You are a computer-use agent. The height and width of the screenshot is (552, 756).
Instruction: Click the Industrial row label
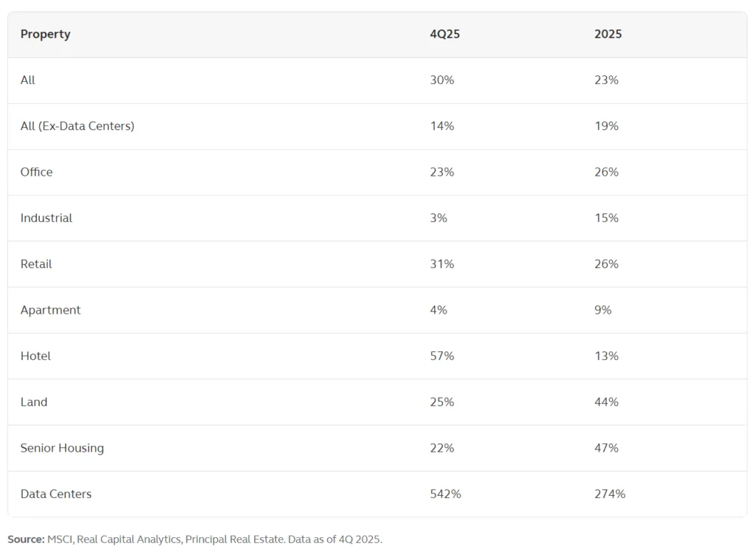pyautogui.click(x=47, y=218)
